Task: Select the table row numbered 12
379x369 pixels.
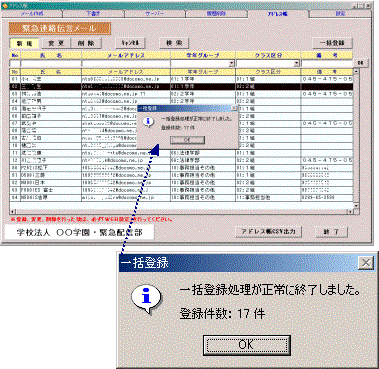Action: (181, 160)
